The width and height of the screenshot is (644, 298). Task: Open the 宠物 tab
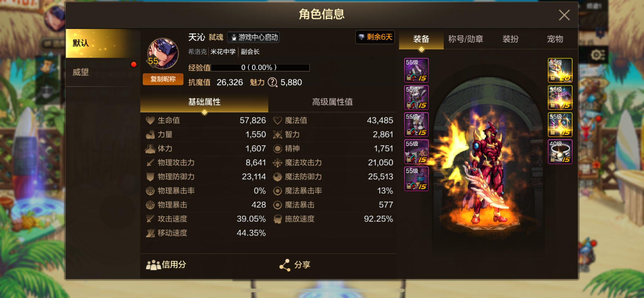(555, 39)
